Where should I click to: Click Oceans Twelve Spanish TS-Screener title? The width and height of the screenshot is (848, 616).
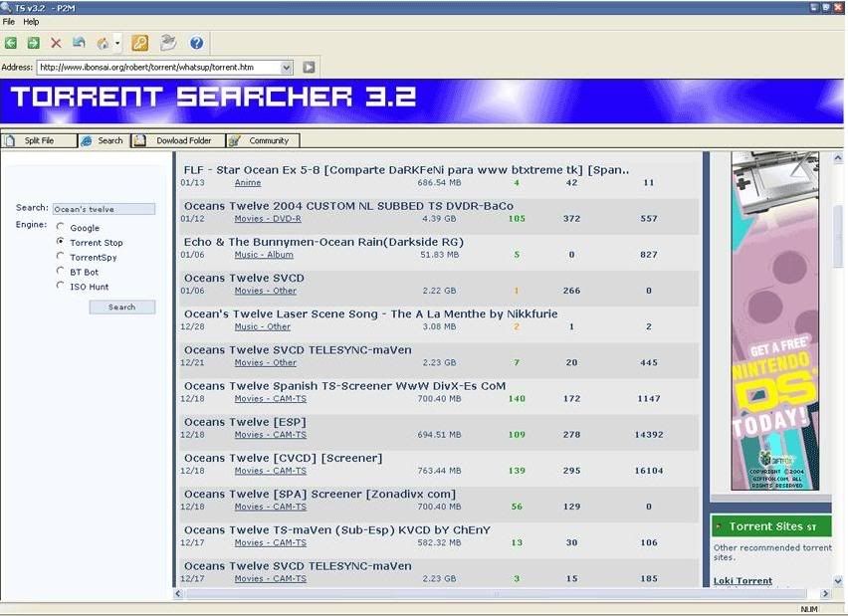(x=345, y=386)
